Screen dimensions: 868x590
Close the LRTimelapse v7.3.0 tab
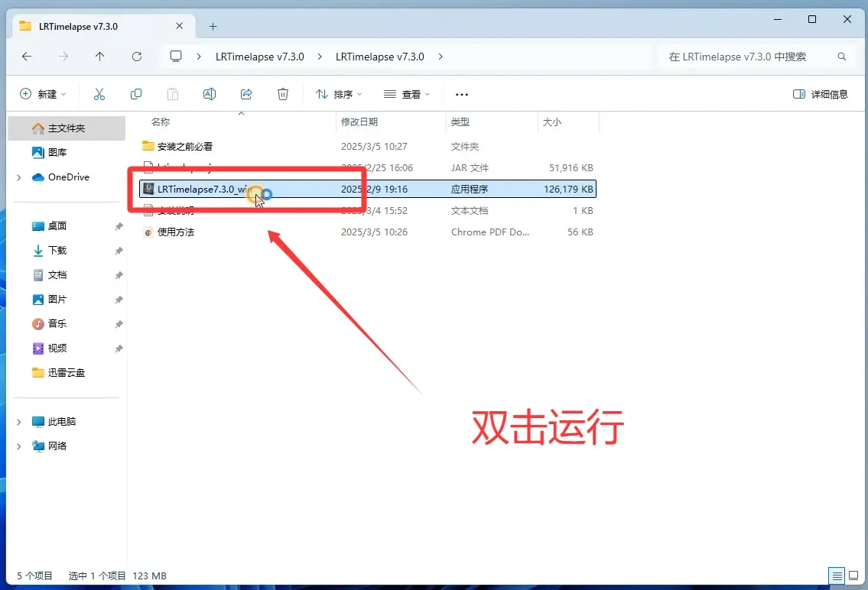[x=180, y=26]
